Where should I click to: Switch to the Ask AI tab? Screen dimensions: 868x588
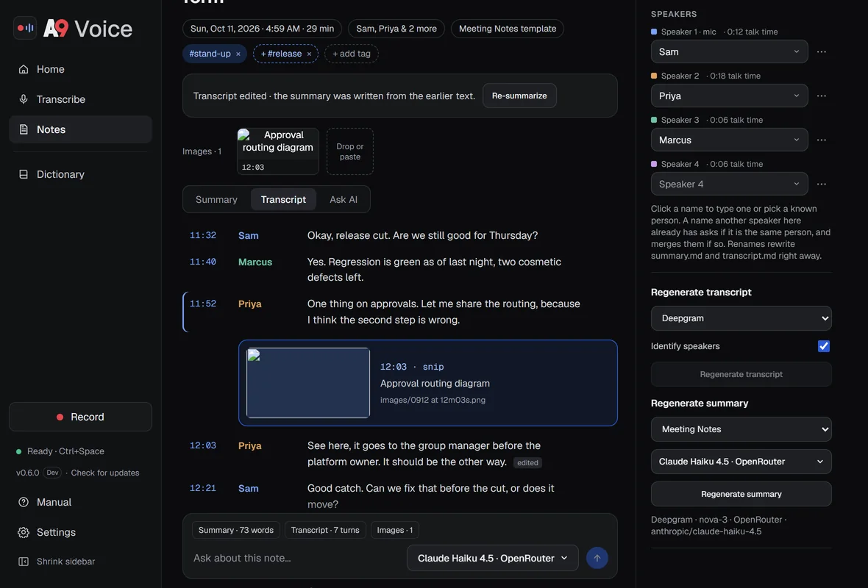(344, 200)
